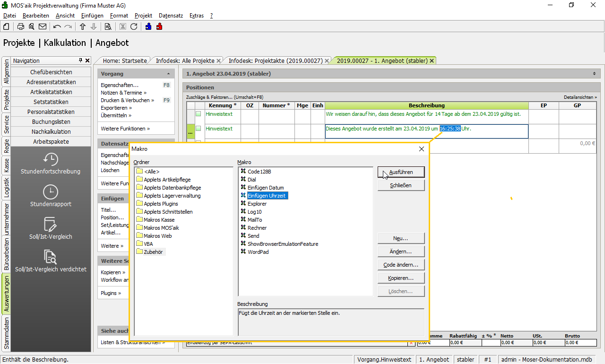Screen dimensions: 605x364
Task: Click the email envelope toolbar icon
Action: (43, 26)
